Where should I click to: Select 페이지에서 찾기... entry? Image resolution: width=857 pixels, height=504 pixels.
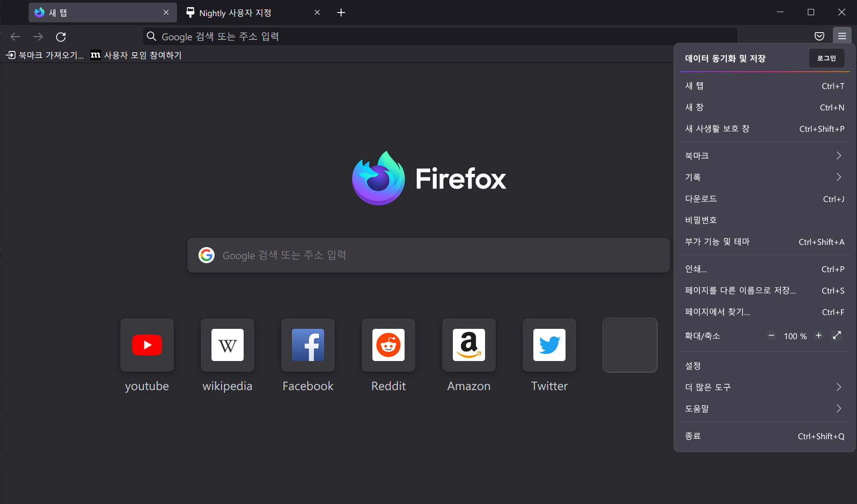pos(764,312)
